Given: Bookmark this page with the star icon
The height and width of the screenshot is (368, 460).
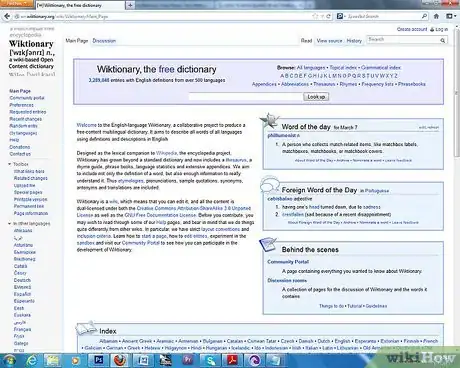Looking at the screenshot, I should pyautogui.click(x=315, y=16).
